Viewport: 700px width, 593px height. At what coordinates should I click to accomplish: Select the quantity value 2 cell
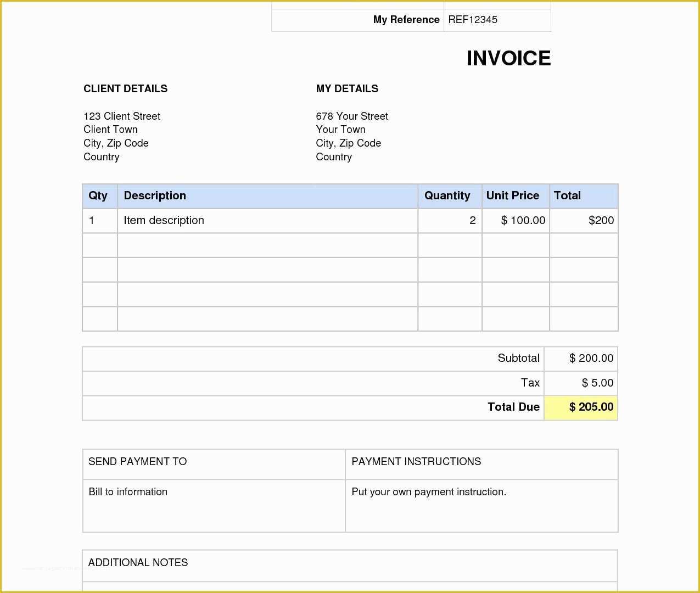(450, 221)
